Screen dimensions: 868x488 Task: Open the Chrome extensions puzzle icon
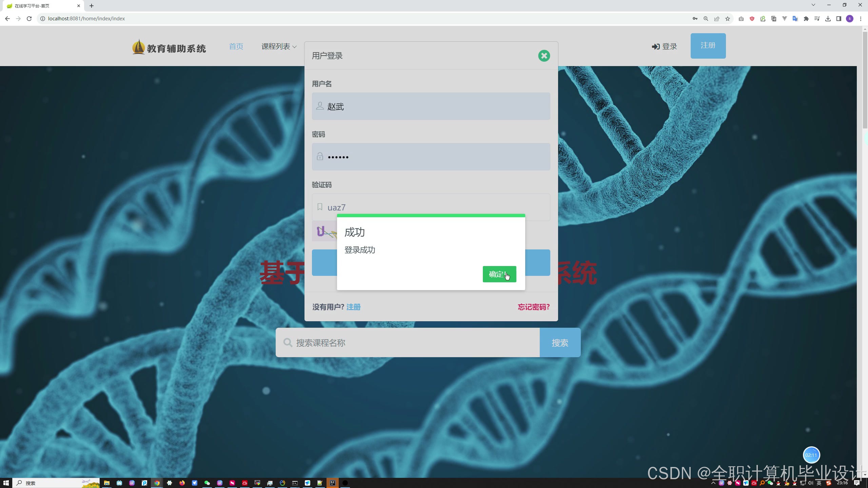click(806, 19)
